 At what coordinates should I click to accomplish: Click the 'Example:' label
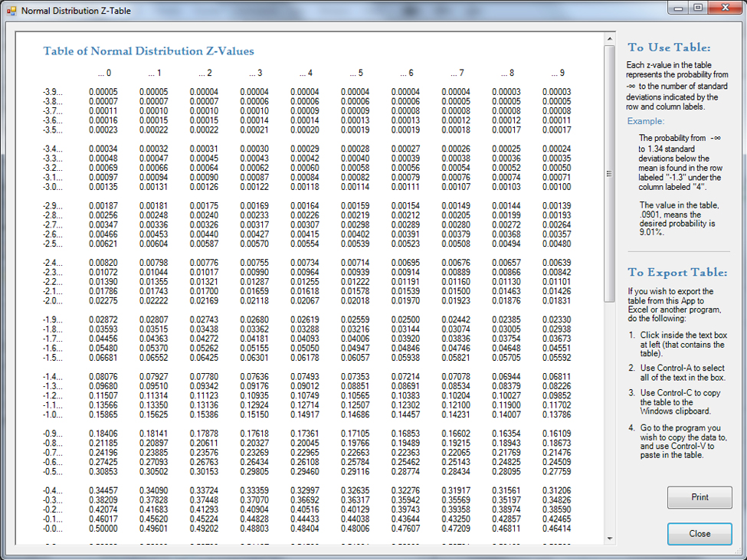click(646, 121)
